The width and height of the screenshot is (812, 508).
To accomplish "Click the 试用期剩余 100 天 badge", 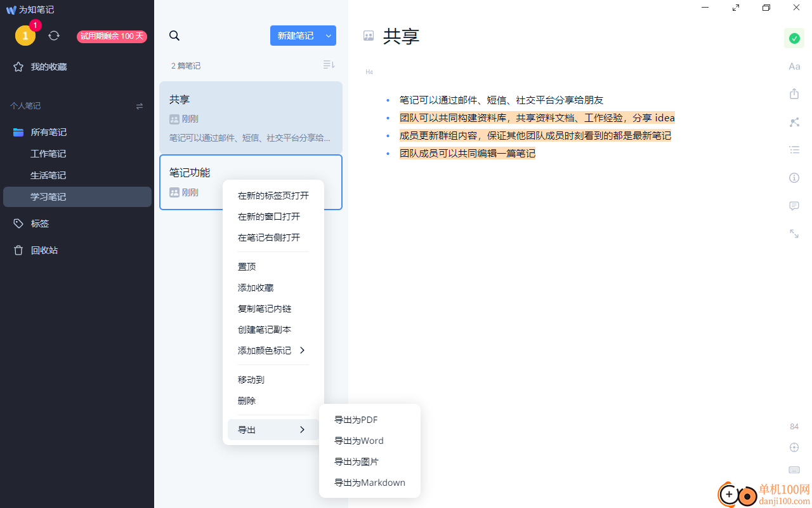I will (112, 36).
